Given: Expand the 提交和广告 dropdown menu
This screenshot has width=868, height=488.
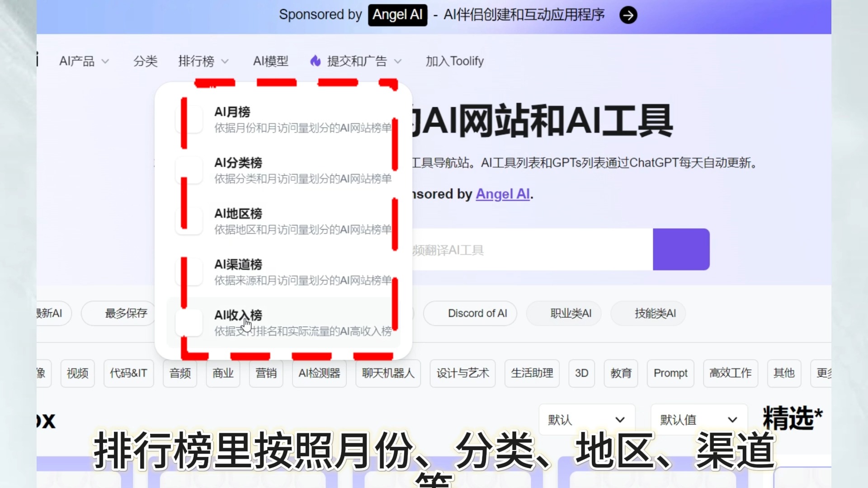Looking at the screenshot, I should click(356, 61).
